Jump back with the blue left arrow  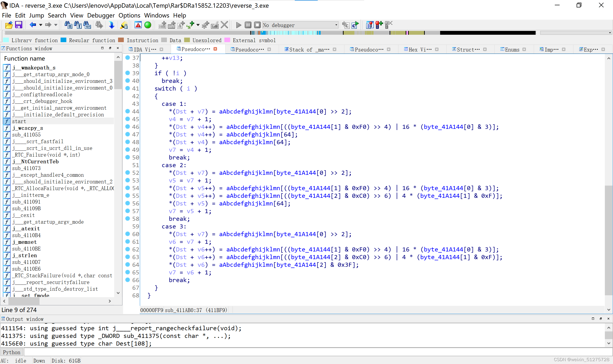tap(33, 25)
